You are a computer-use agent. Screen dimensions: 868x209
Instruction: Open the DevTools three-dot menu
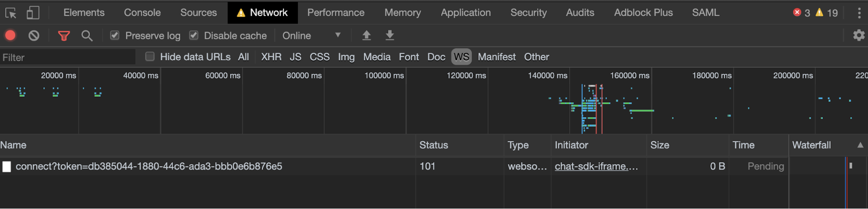(x=859, y=13)
